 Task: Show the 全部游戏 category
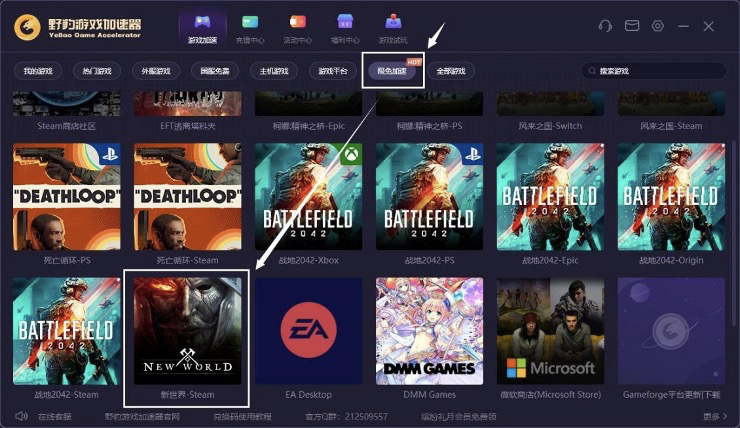pos(451,71)
